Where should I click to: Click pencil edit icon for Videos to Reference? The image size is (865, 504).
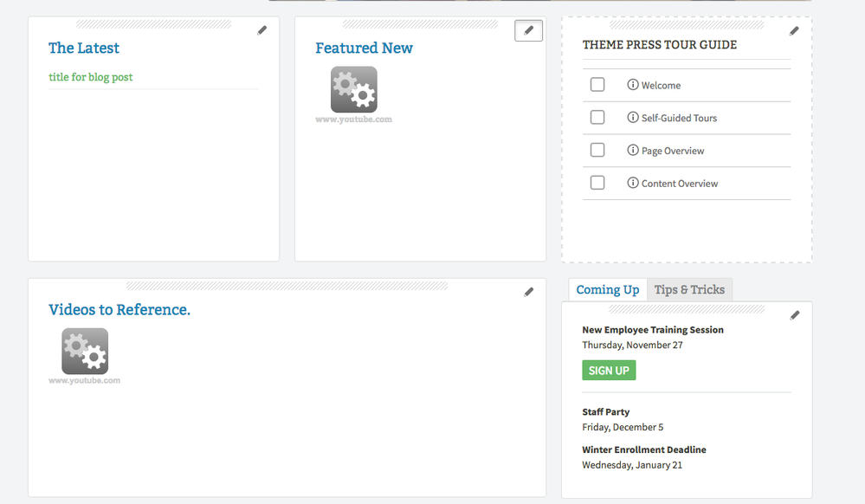click(x=528, y=292)
